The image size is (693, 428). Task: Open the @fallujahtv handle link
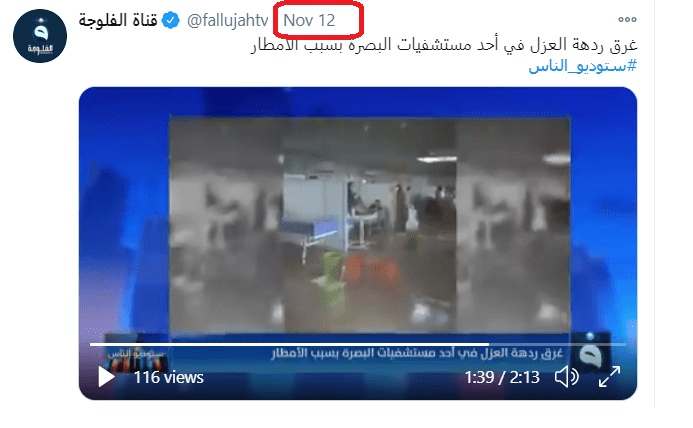tap(228, 20)
